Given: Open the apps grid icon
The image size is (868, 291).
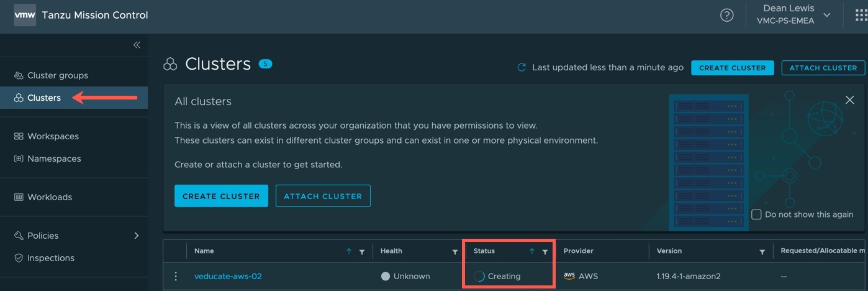Looking at the screenshot, I should [x=861, y=16].
